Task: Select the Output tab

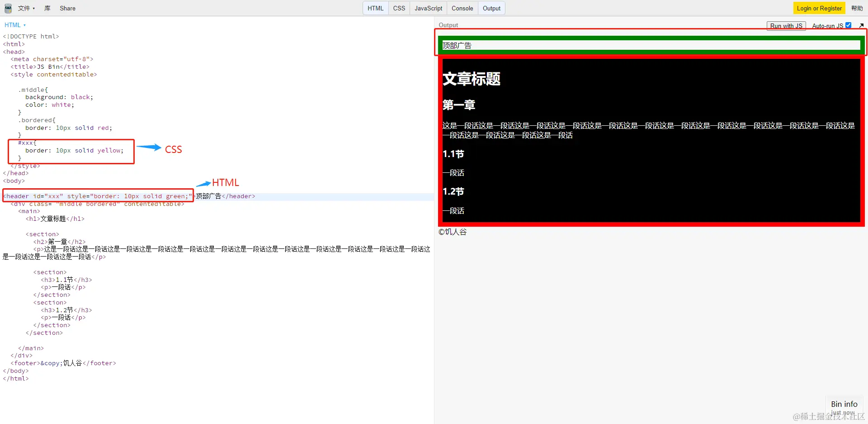Action: (491, 8)
